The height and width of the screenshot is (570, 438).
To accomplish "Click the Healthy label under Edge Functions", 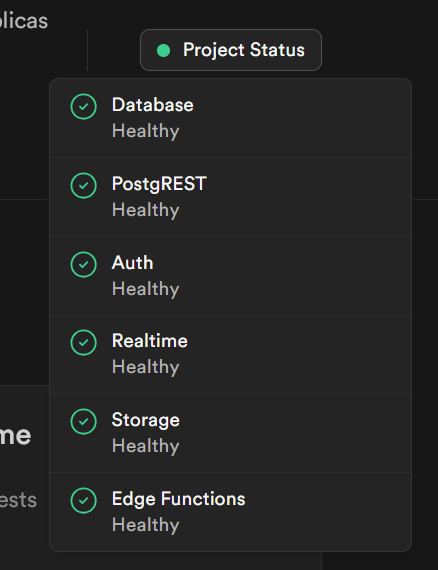I will pyautogui.click(x=146, y=525).
